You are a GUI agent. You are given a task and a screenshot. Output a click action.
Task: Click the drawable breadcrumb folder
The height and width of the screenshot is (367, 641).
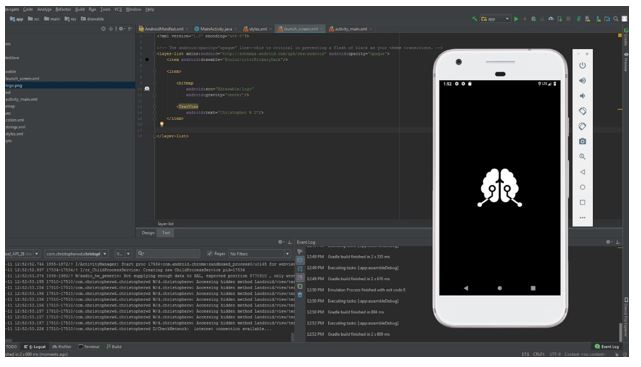coord(92,19)
